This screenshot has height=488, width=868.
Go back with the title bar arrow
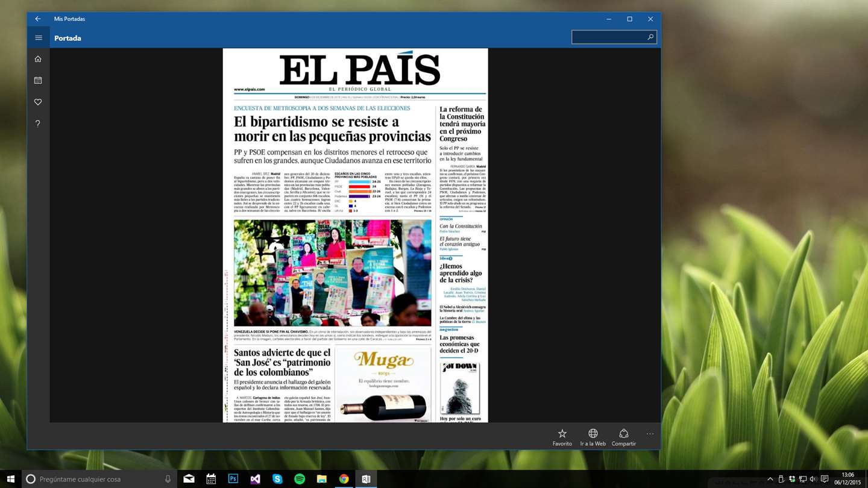[38, 19]
